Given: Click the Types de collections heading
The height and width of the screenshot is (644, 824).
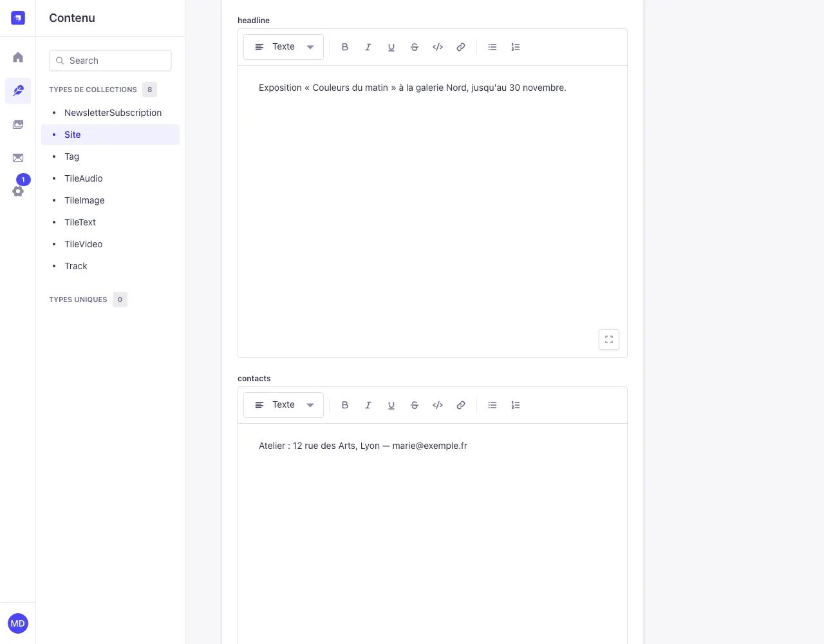Looking at the screenshot, I should click(93, 90).
